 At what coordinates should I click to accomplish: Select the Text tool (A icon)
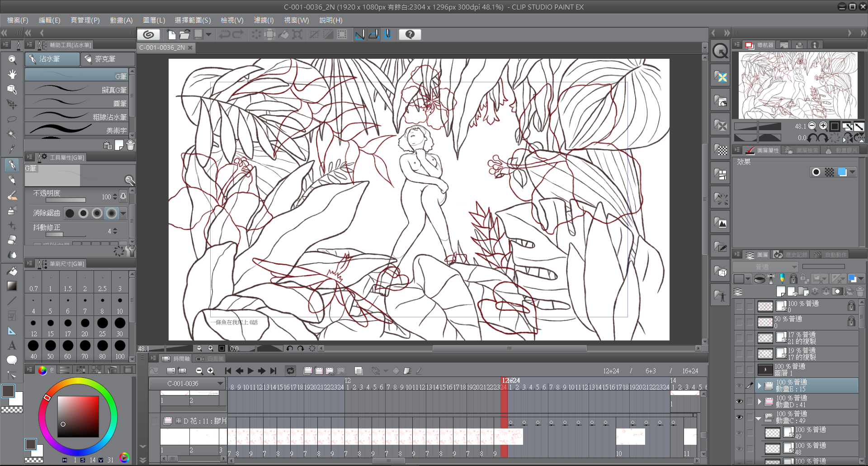tap(12, 345)
